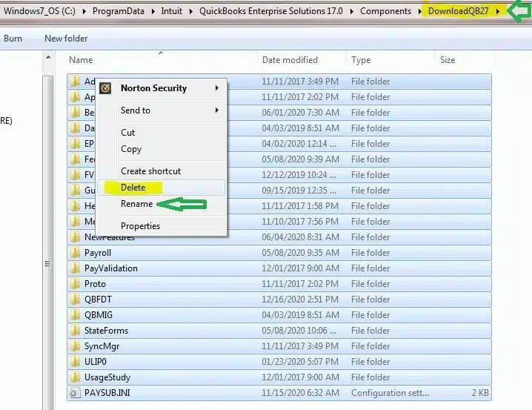Click the New folder toolbar button

coord(66,39)
